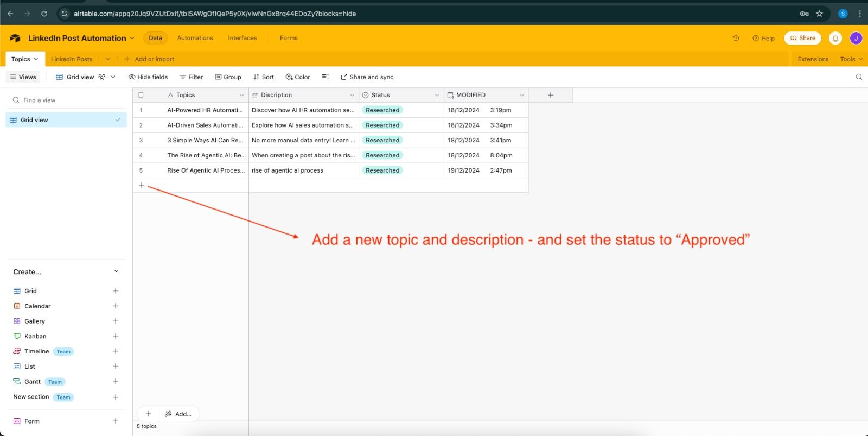Click Researched status in row 1
Image resolution: width=868 pixels, height=436 pixels.
(x=382, y=110)
